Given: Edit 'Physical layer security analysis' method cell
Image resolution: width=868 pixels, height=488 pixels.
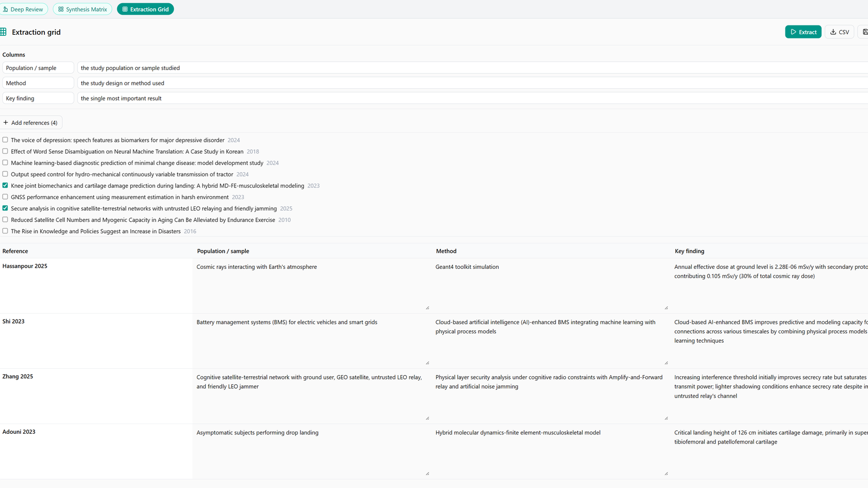Looking at the screenshot, I should click(550, 396).
